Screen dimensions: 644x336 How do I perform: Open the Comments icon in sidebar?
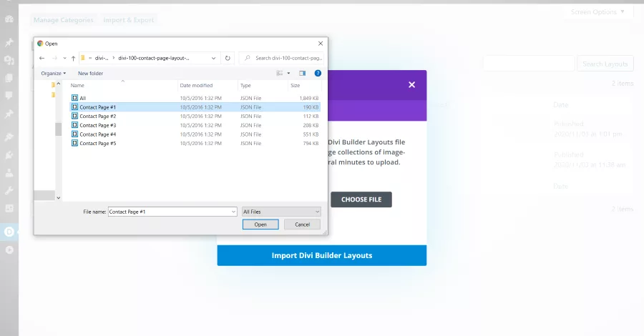(9, 96)
